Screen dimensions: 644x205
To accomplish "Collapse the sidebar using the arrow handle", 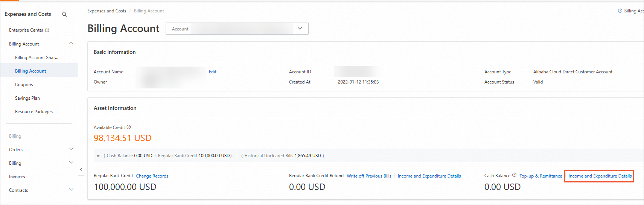I will click(81, 170).
